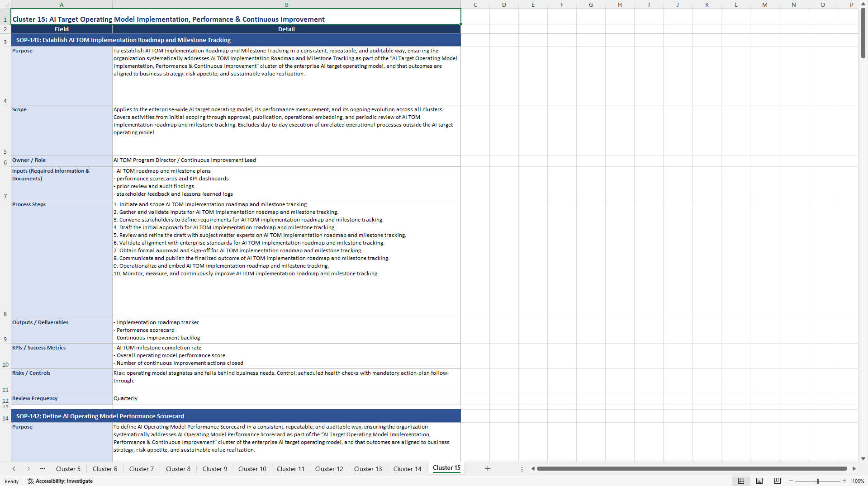Click the vertical scrollbar thumb
The image size is (868, 486).
point(863,33)
